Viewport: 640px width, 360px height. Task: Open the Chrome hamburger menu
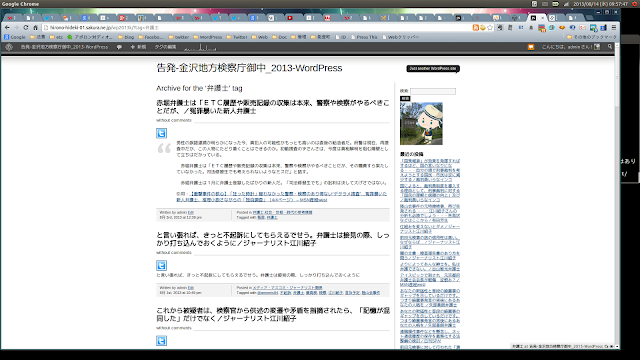613,27
